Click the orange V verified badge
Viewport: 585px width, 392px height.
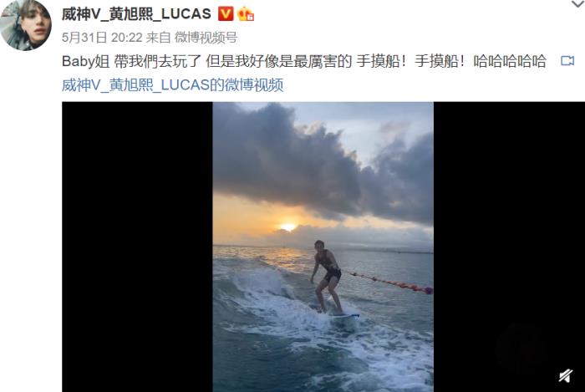pos(226,14)
